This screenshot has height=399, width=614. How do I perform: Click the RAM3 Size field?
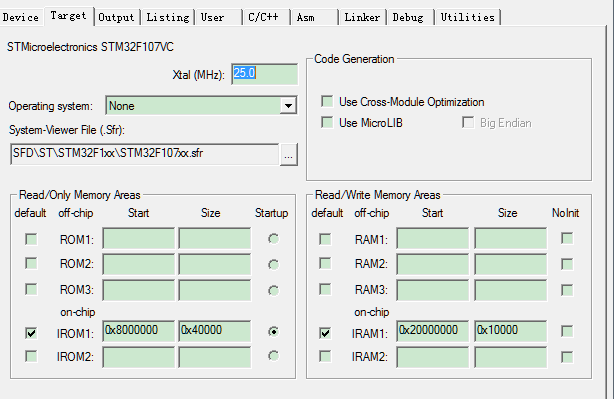tap(511, 290)
